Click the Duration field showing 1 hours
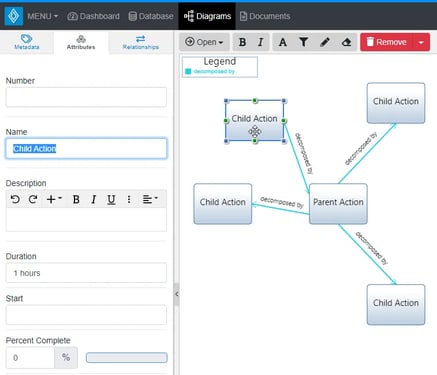The height and width of the screenshot is (375, 437). click(x=86, y=273)
